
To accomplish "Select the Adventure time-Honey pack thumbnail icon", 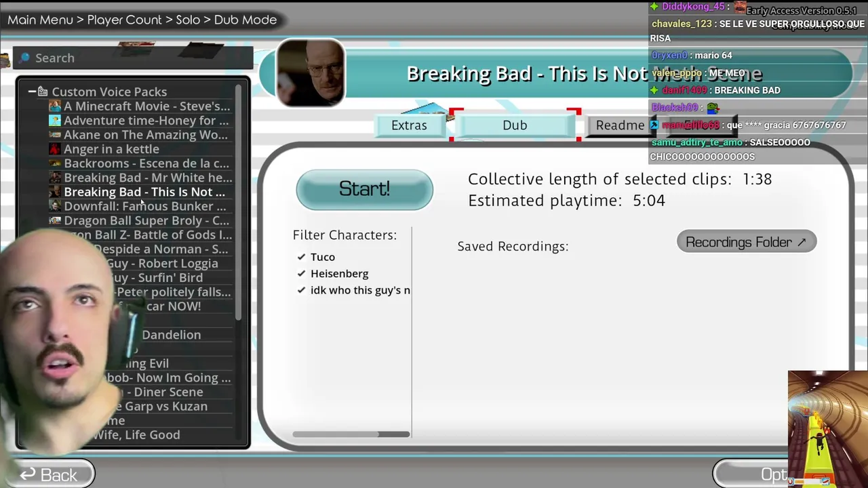I will [55, 121].
